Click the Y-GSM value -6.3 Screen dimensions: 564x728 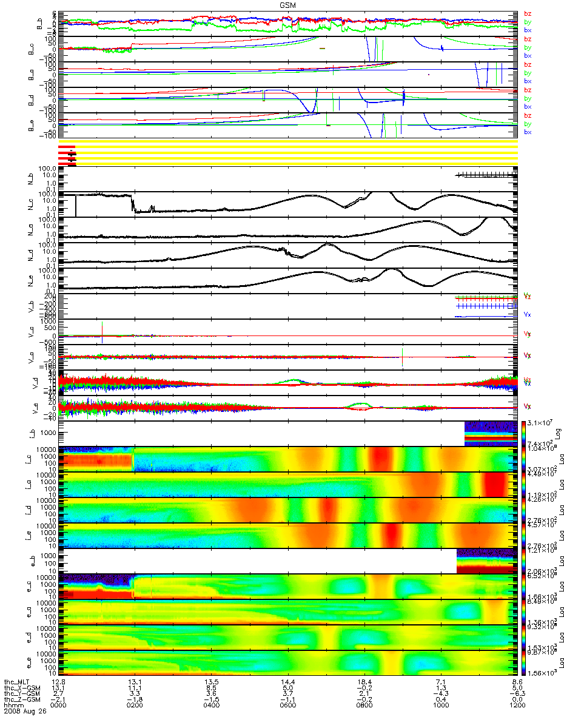(x=517, y=695)
